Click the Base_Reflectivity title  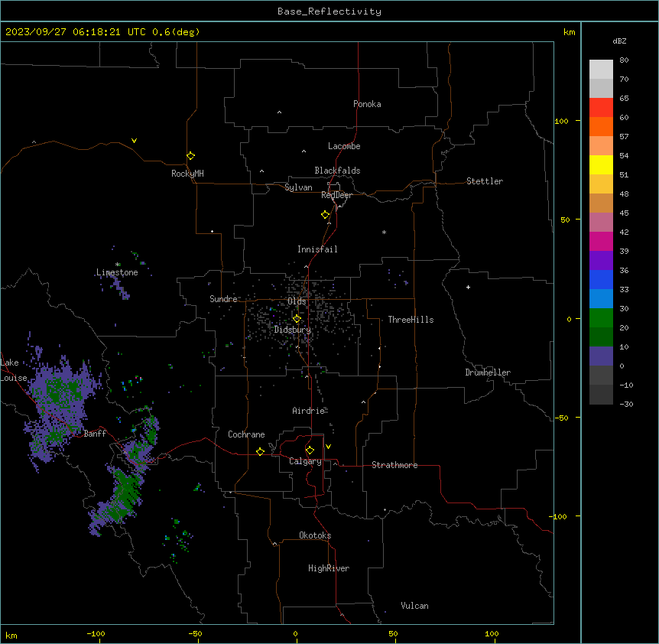[329, 11]
